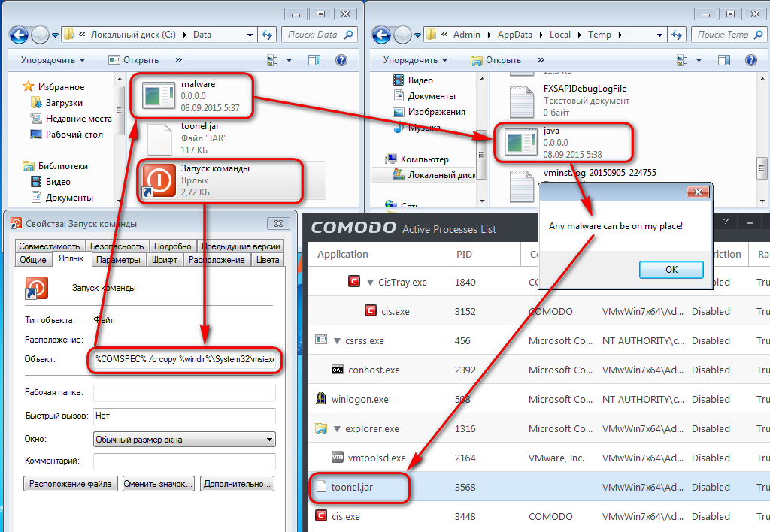Click COMODO window help question mark
Screen dimensions: 770x532
726,222
